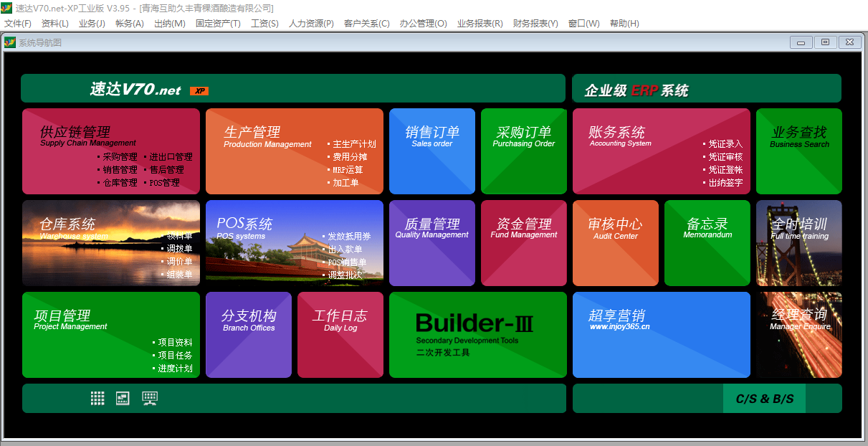Click the window layout icon in bottom bar

123,398
